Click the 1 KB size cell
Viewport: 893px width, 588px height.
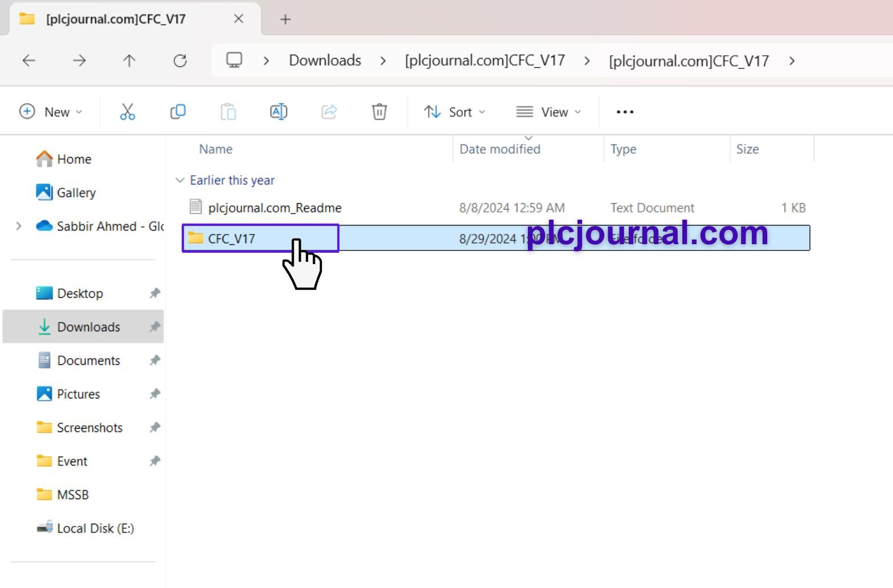point(793,208)
